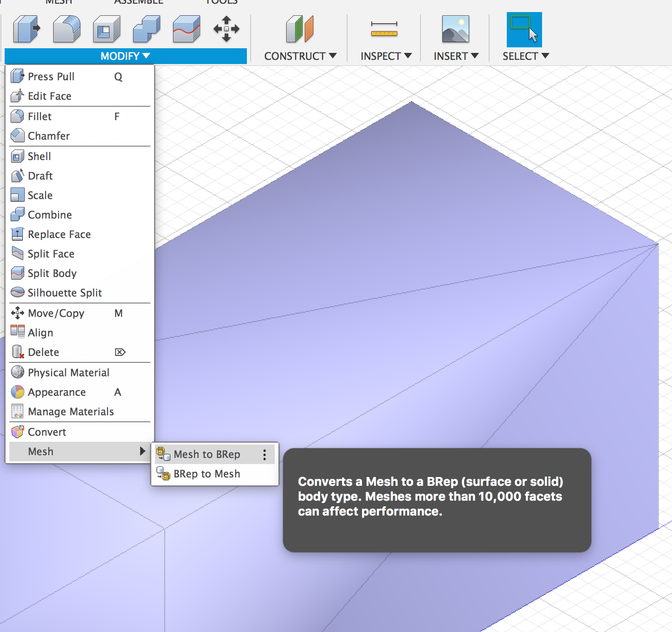This screenshot has height=632, width=672.
Task: Click the Insert picture icon
Action: (455, 28)
